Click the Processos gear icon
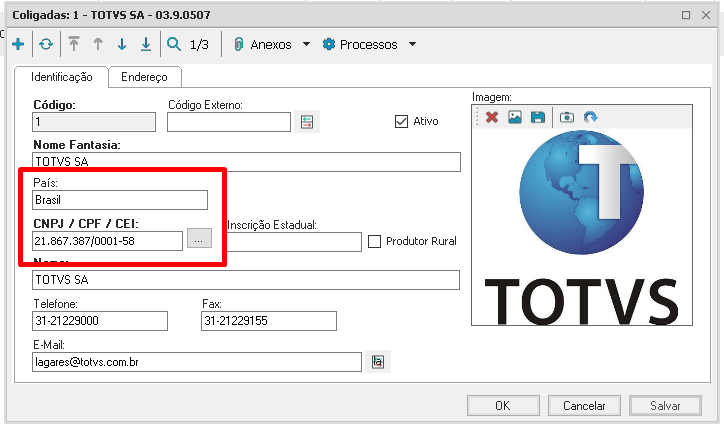Screen dimensions: 724x428 point(329,44)
